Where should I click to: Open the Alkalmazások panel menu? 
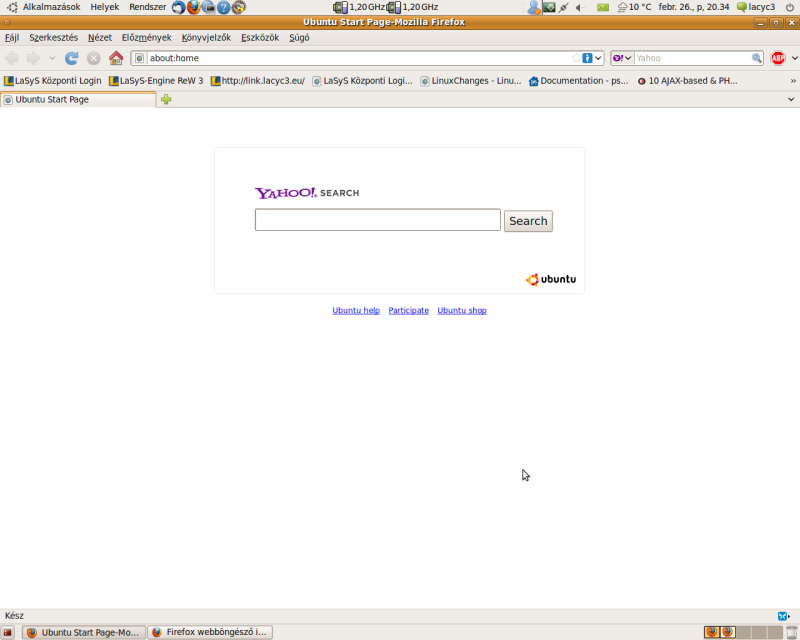pyautogui.click(x=52, y=7)
